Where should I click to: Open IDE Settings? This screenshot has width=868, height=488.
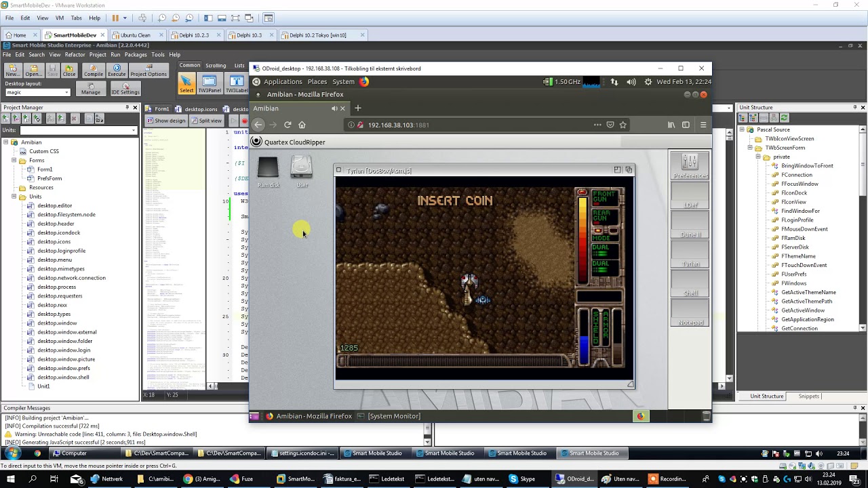(x=125, y=89)
